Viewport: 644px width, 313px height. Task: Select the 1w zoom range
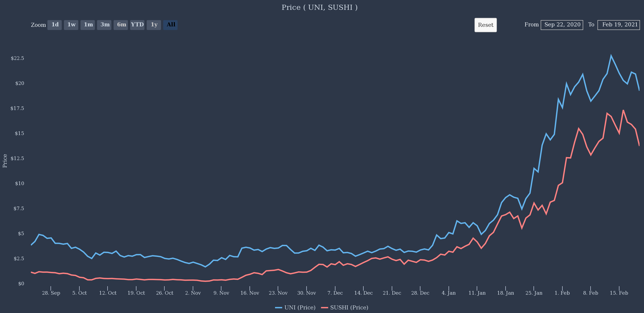coord(71,25)
